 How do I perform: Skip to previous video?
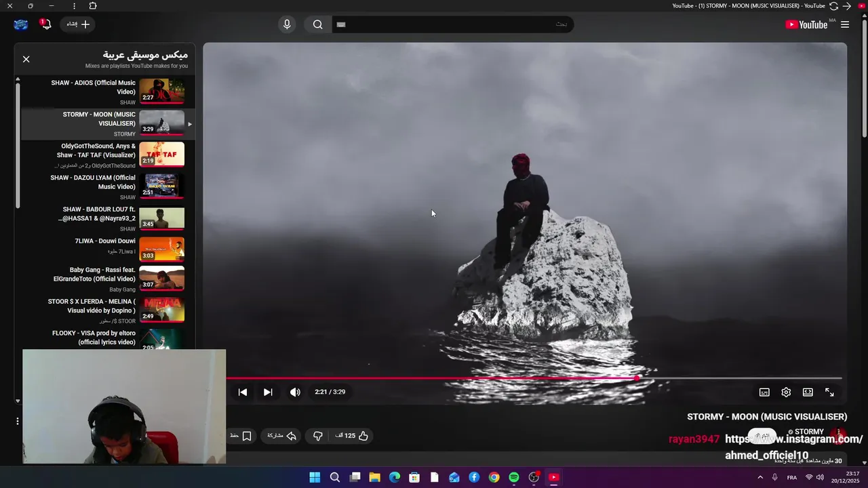click(243, 392)
